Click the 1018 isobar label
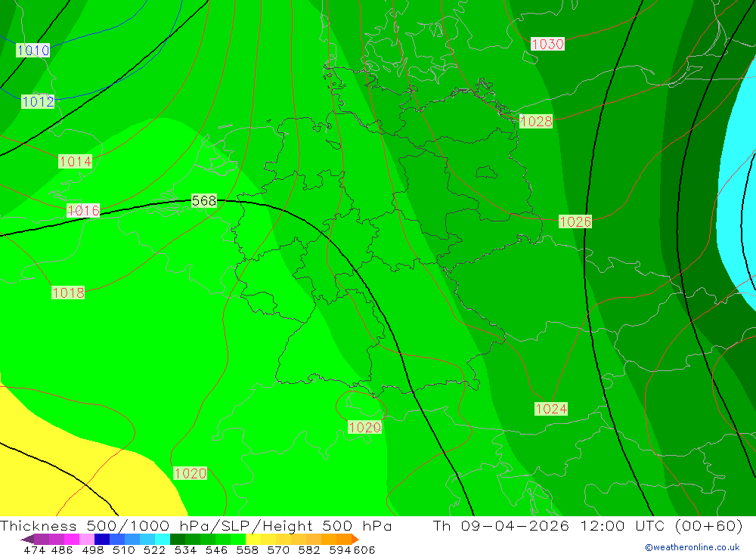This screenshot has width=756, height=554. [x=68, y=292]
